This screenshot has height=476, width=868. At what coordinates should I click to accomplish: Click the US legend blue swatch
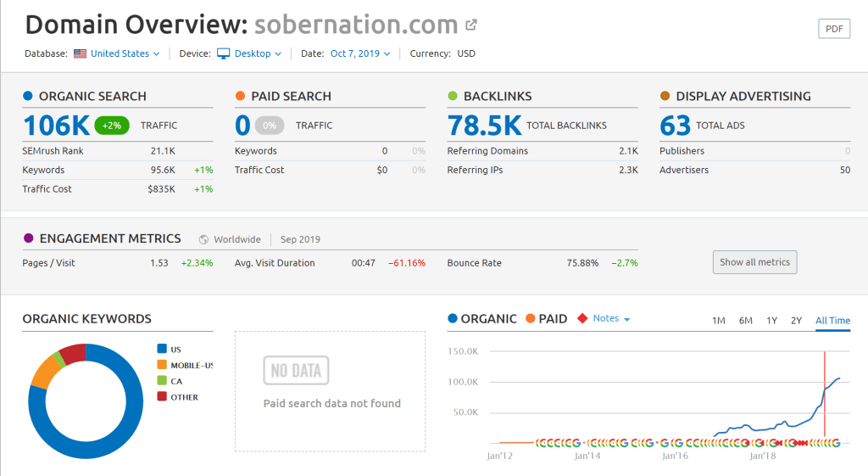(x=162, y=349)
